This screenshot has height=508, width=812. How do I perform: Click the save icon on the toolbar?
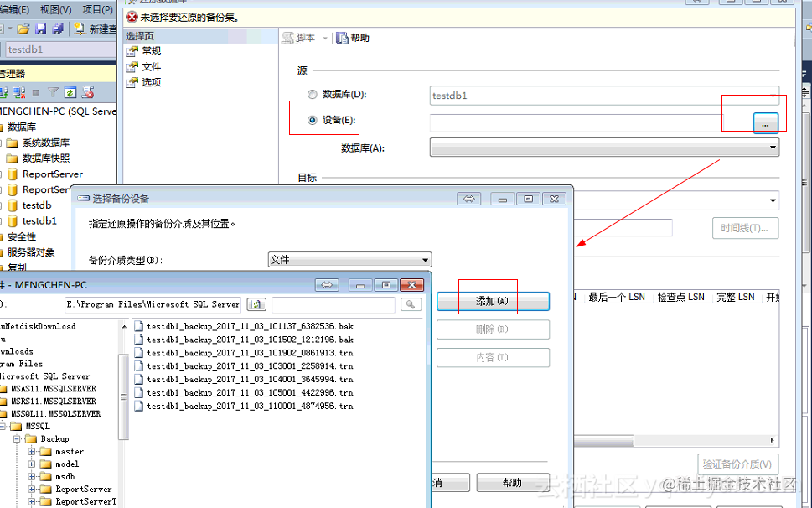40,29
